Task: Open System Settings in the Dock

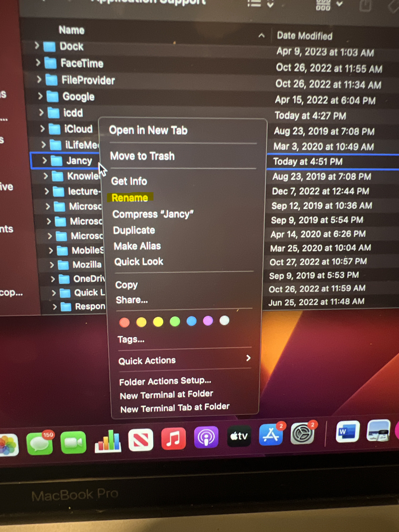Action: [x=303, y=433]
